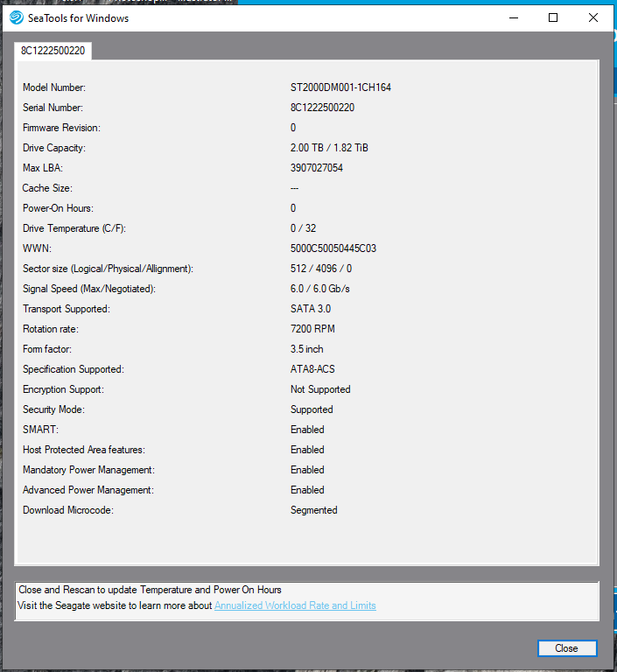Minimize the SeaTools for Windows window
This screenshot has height=672, width=617.
514,17
